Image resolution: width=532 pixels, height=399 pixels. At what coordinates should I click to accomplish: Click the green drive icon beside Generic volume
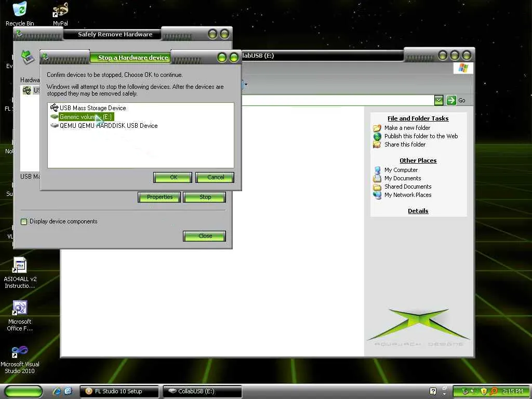click(54, 117)
